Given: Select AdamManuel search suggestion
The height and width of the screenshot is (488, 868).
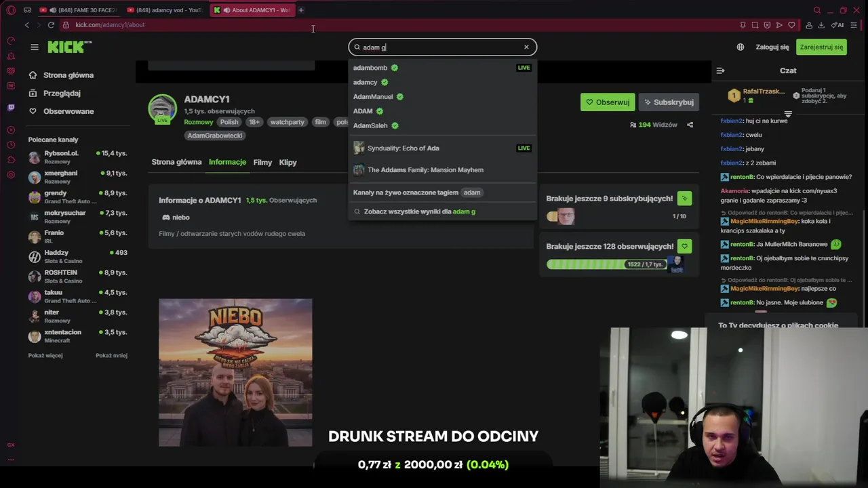Looking at the screenshot, I should point(442,96).
